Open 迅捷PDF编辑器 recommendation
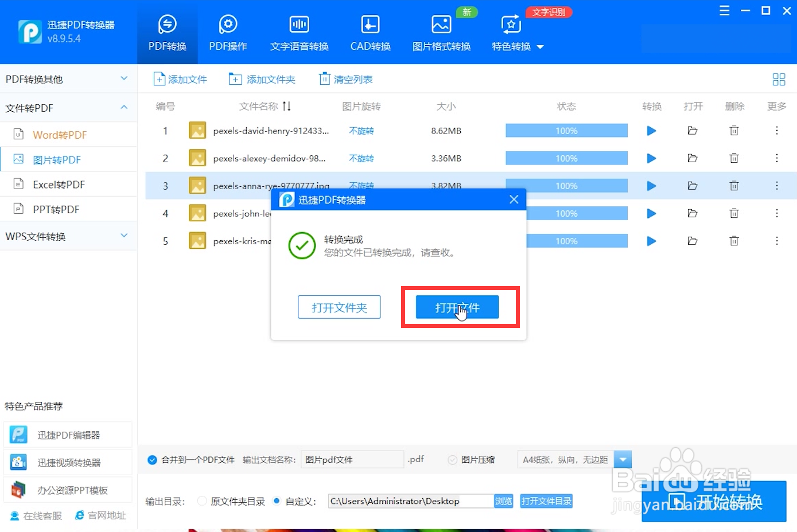 click(68, 435)
